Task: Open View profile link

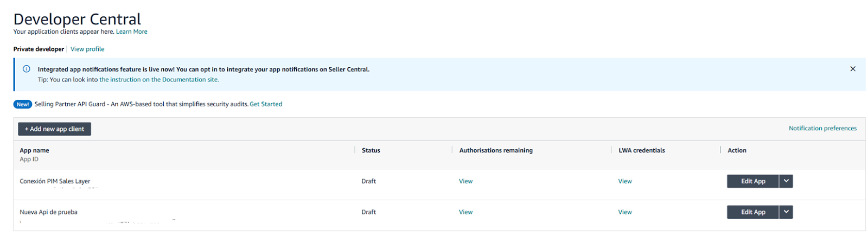Action: coord(87,49)
